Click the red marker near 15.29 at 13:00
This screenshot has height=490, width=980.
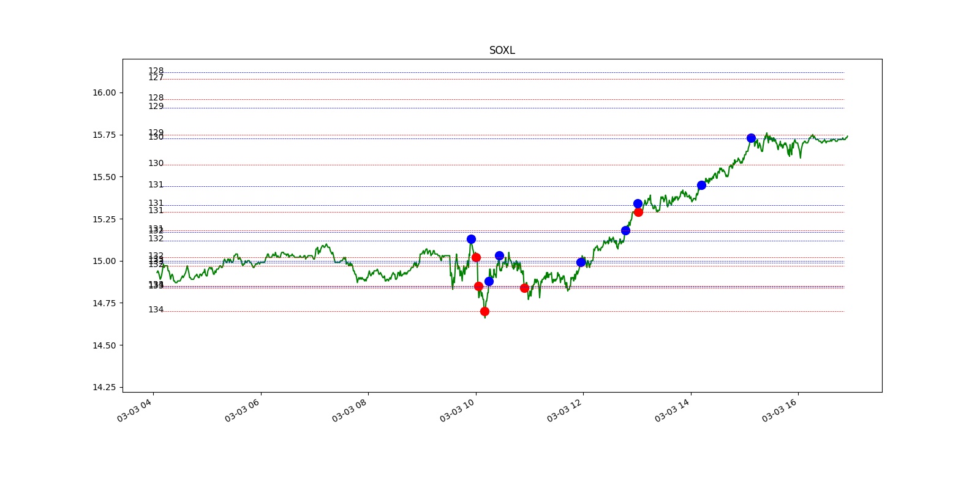pyautogui.click(x=638, y=212)
